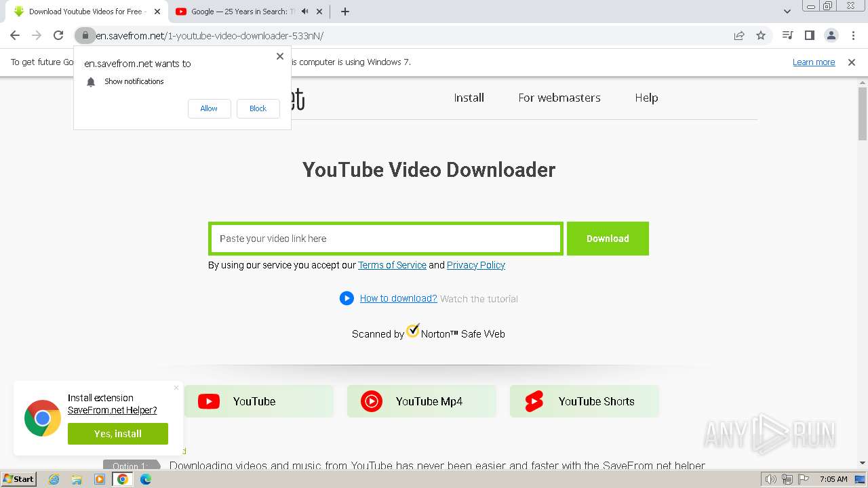Dismiss the Windows 7 info bar
Screen dimensions: 868x488
click(852, 62)
